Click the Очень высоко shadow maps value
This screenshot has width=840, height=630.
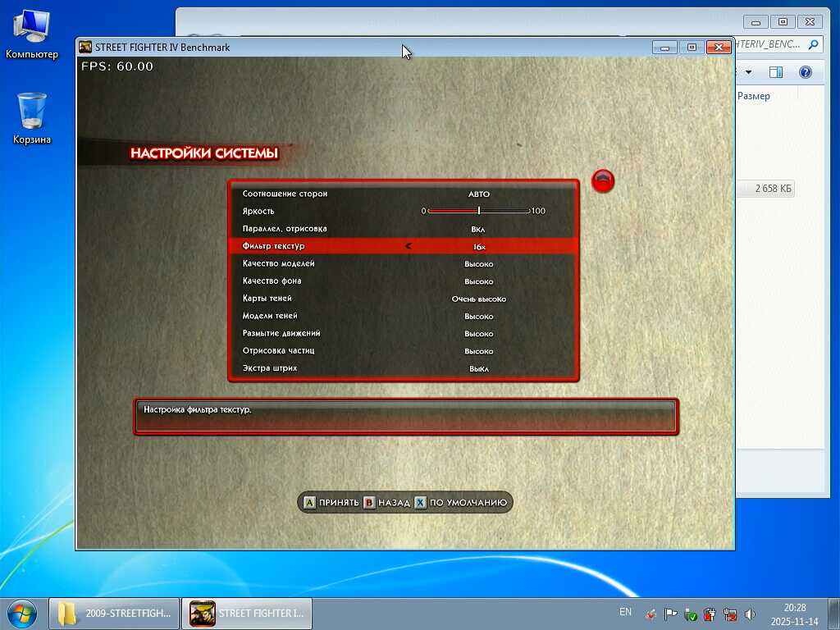479,299
